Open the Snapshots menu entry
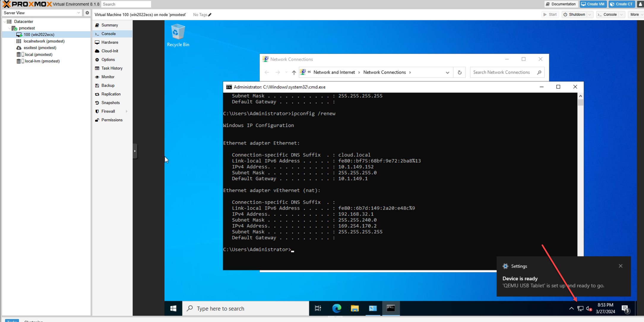This screenshot has width=644, height=322. [x=110, y=103]
